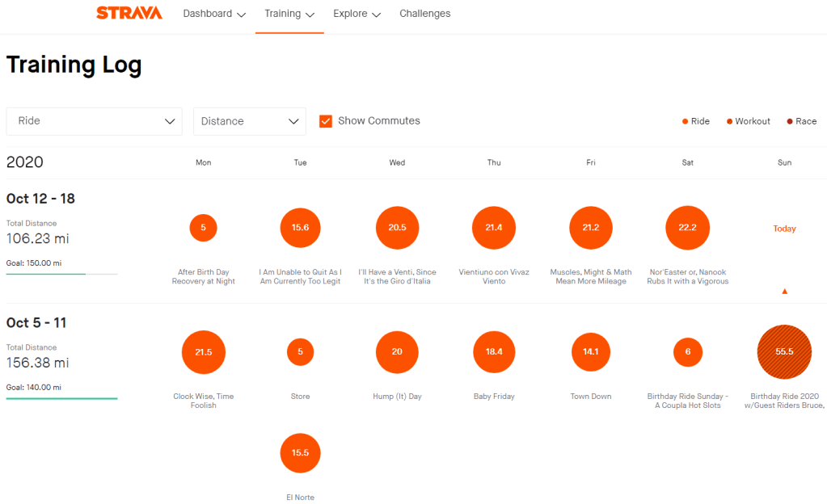This screenshot has height=504, width=827.
Task: Toggle the Race legend filter
Action: [801, 121]
